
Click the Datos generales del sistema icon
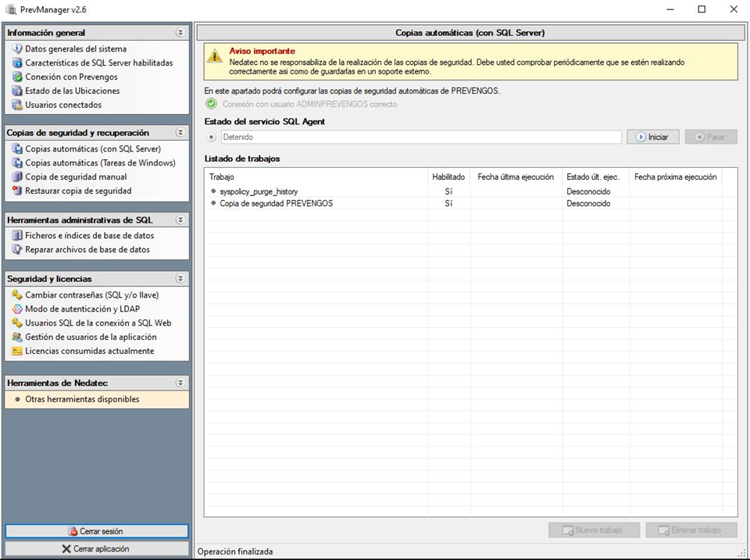point(17,48)
